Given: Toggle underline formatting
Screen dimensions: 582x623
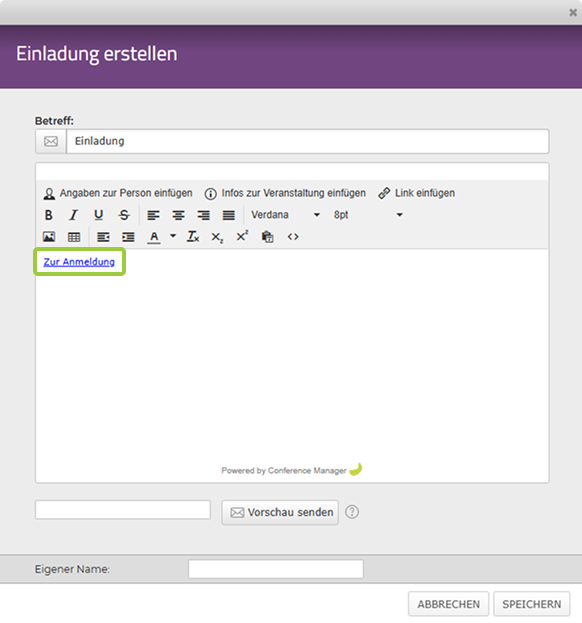Looking at the screenshot, I should tap(99, 215).
